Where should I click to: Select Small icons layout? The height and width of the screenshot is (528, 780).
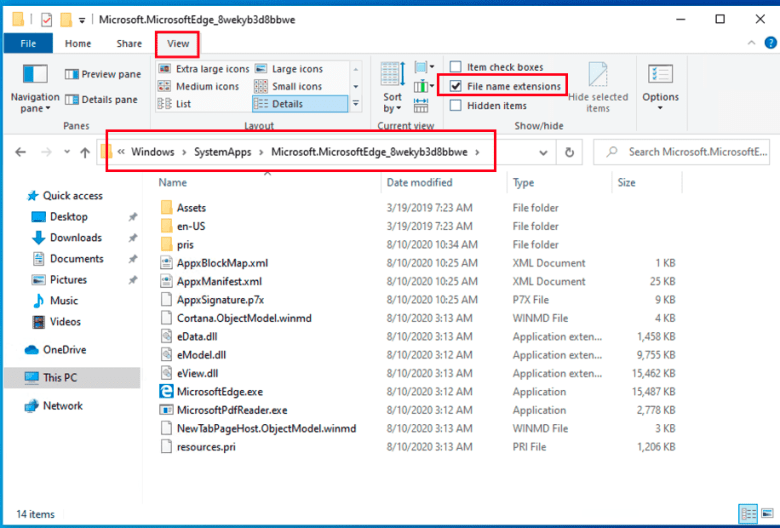288,86
